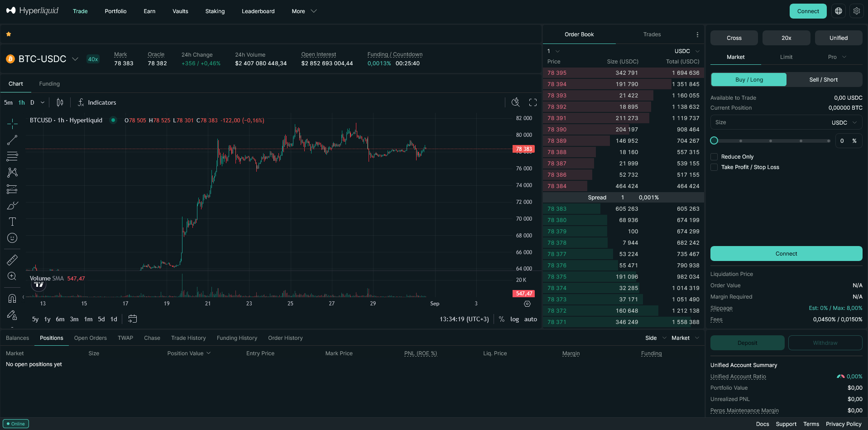Open the Vaults page
The height and width of the screenshot is (430, 868).
click(180, 11)
